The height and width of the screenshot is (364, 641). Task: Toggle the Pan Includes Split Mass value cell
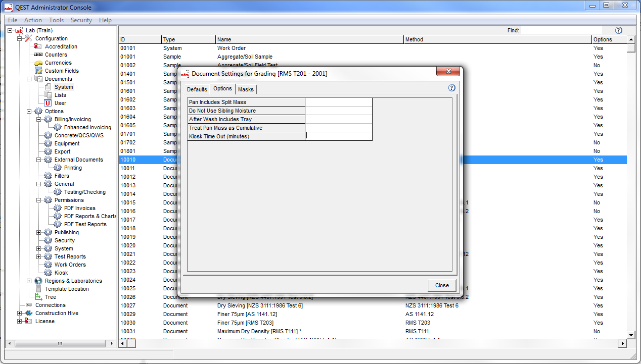(338, 102)
